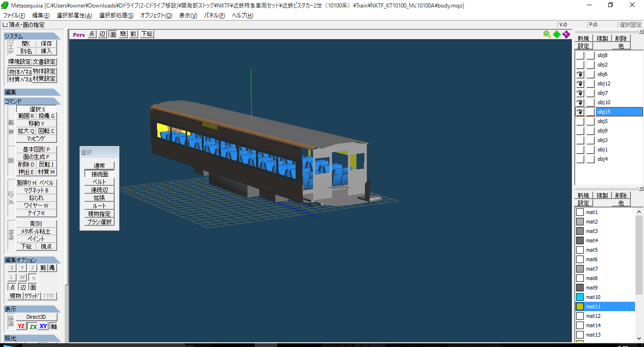Collapse the システム panel header
Viewport: 644px width, 347px height.
32,36
